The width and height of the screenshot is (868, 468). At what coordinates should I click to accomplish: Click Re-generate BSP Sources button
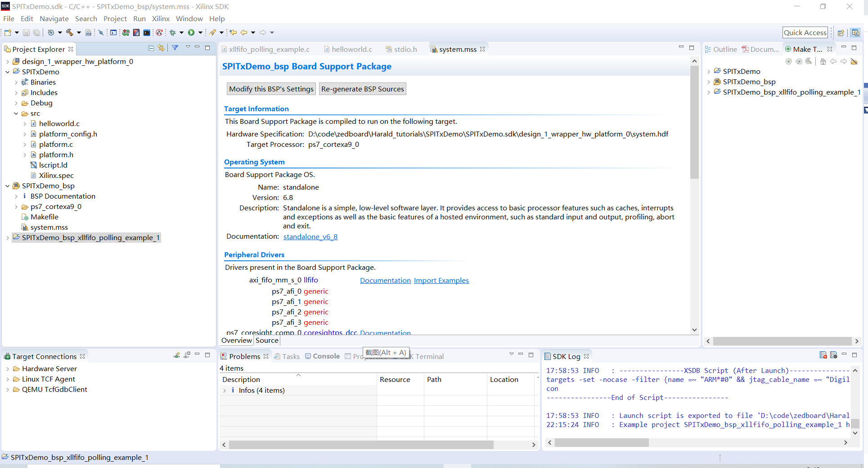pyautogui.click(x=363, y=89)
